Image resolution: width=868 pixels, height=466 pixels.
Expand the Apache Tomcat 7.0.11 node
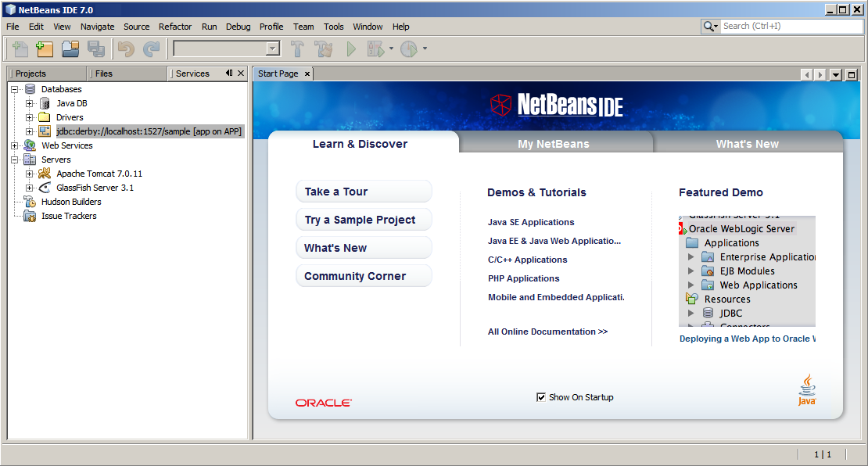pyautogui.click(x=30, y=174)
